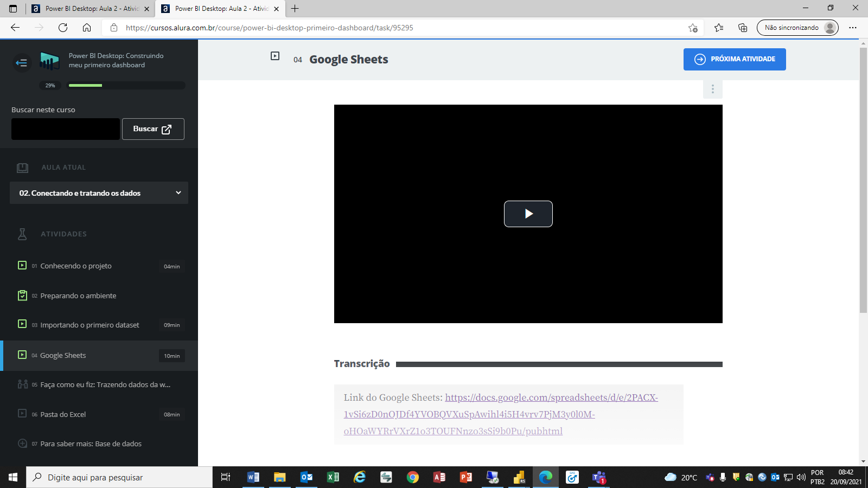
Task: Reload the page with the refresh icon
Action: click(63, 28)
